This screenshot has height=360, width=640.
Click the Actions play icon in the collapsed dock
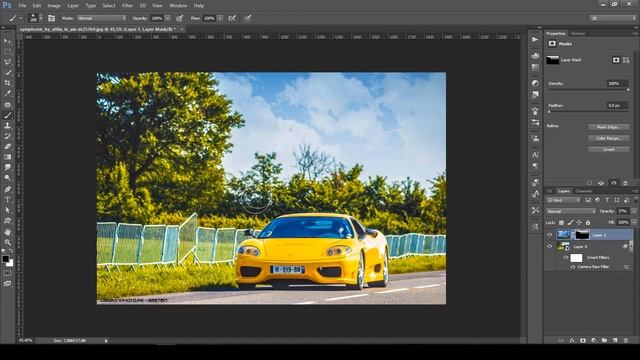point(535,40)
